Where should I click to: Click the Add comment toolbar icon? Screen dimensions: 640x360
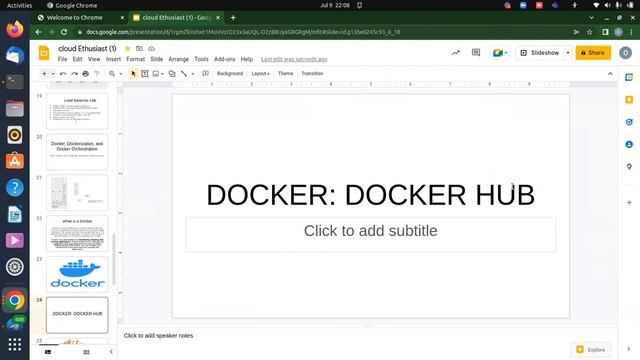pyautogui.click(x=205, y=73)
